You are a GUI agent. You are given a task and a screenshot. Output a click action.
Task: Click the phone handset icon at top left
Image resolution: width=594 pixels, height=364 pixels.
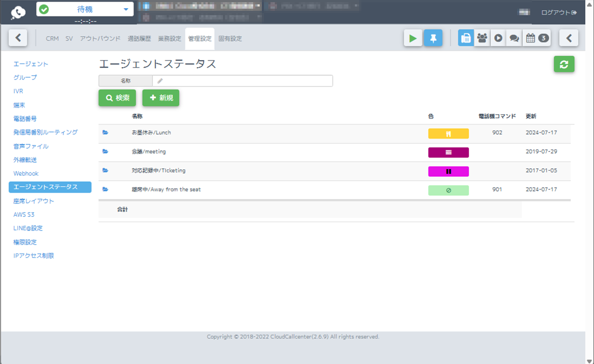tap(16, 11)
